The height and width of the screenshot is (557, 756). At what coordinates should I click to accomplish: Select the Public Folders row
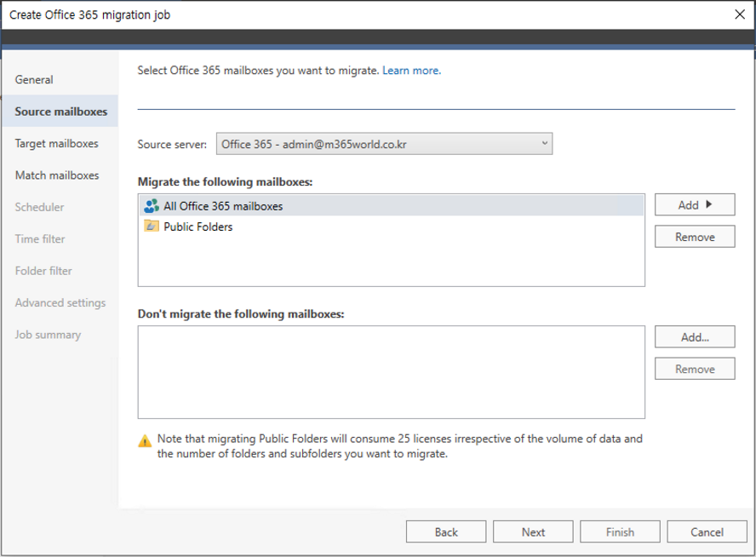tap(392, 227)
